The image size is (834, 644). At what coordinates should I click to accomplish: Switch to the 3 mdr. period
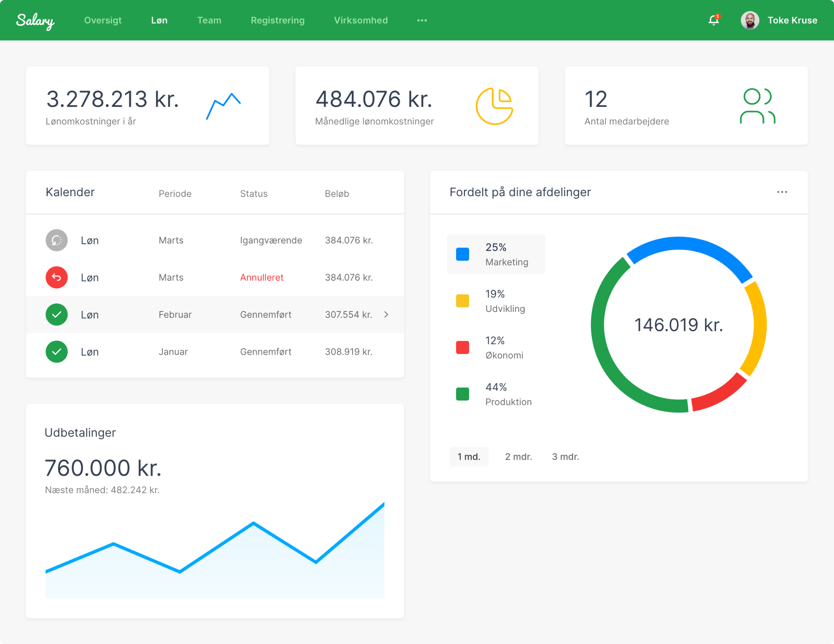click(x=565, y=456)
